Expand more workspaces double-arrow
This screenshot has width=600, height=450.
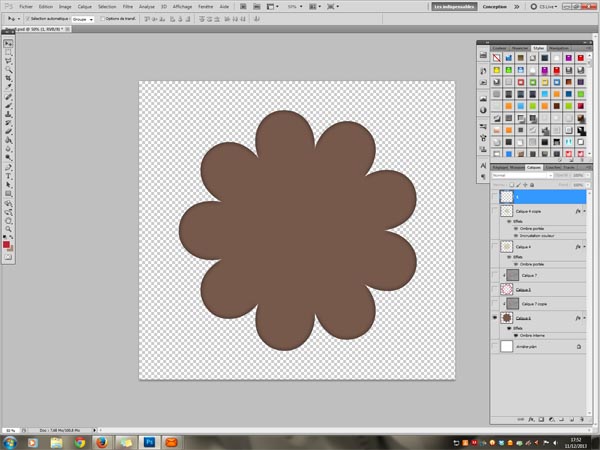[517, 7]
